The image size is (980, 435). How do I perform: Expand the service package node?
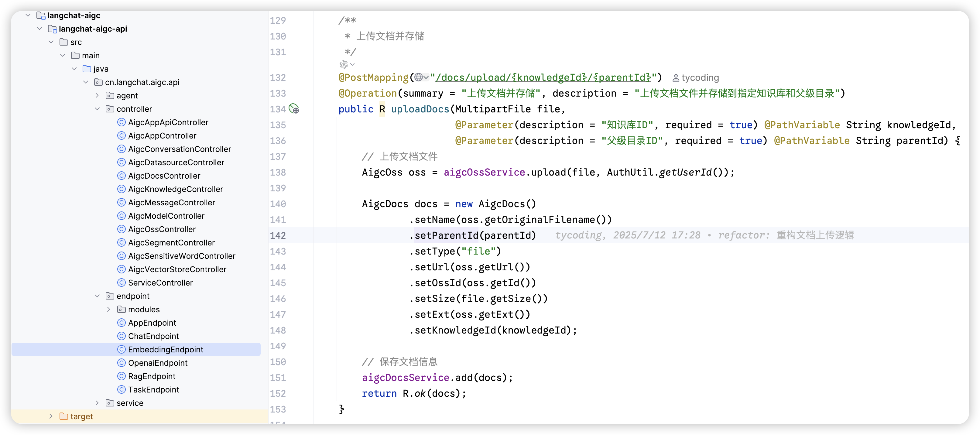click(97, 403)
